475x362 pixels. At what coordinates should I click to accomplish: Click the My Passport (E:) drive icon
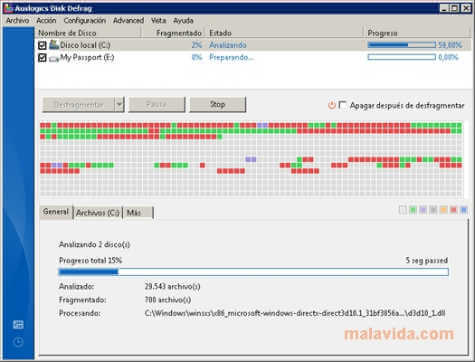click(x=54, y=58)
